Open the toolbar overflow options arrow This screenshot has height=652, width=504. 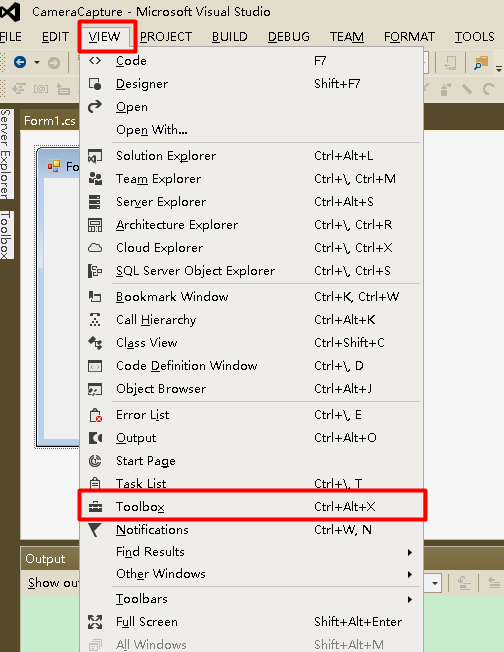click(499, 68)
